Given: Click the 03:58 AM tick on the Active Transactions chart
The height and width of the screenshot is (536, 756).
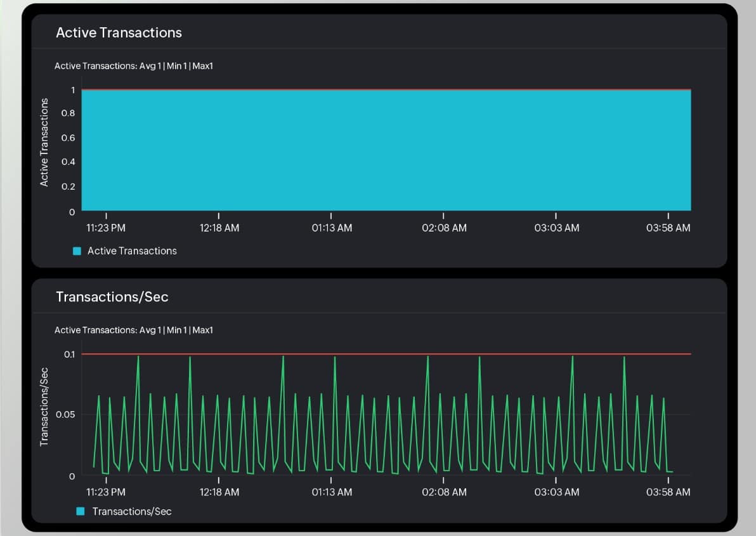Looking at the screenshot, I should point(668,228).
